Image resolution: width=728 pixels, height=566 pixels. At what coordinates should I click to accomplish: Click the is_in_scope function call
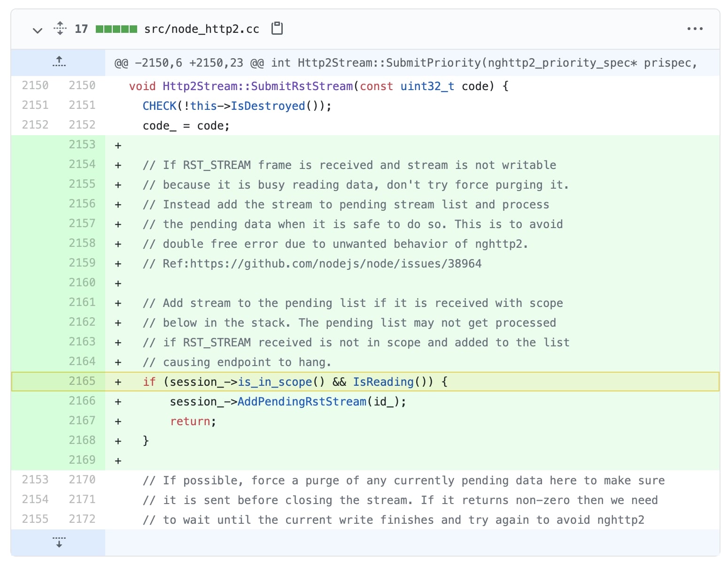click(275, 382)
